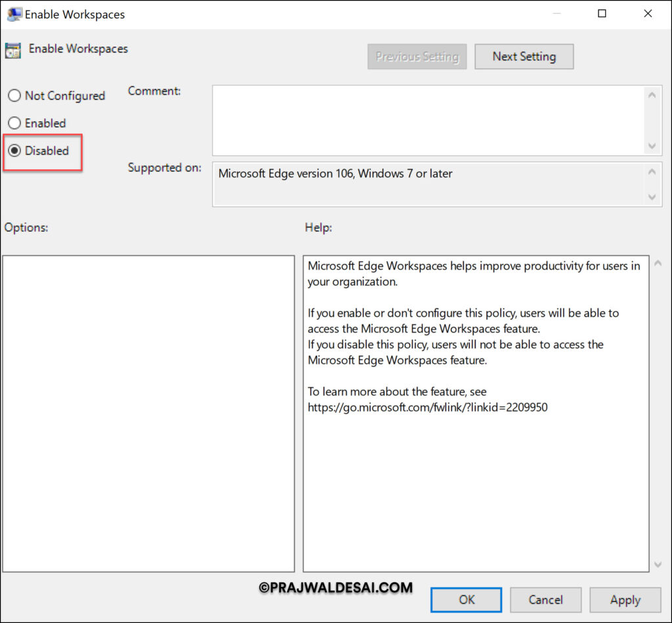Apply the policy changes

(x=625, y=599)
